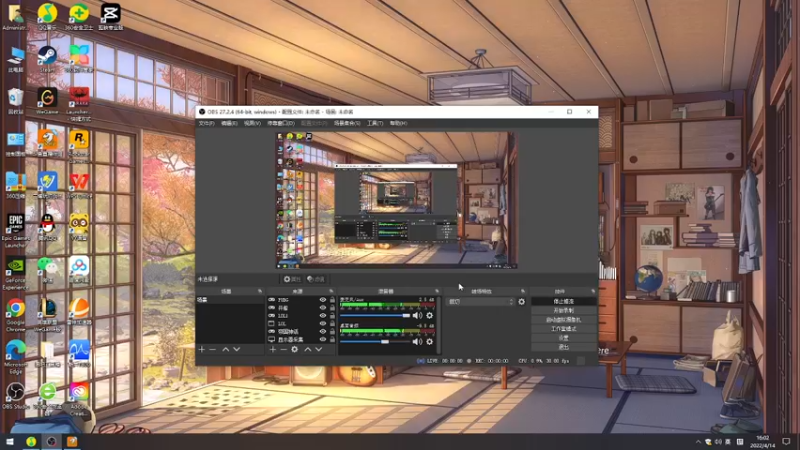800x450 pixels.
Task: Open the 场景集合(S) Scene Collection menu
Action: click(x=347, y=123)
